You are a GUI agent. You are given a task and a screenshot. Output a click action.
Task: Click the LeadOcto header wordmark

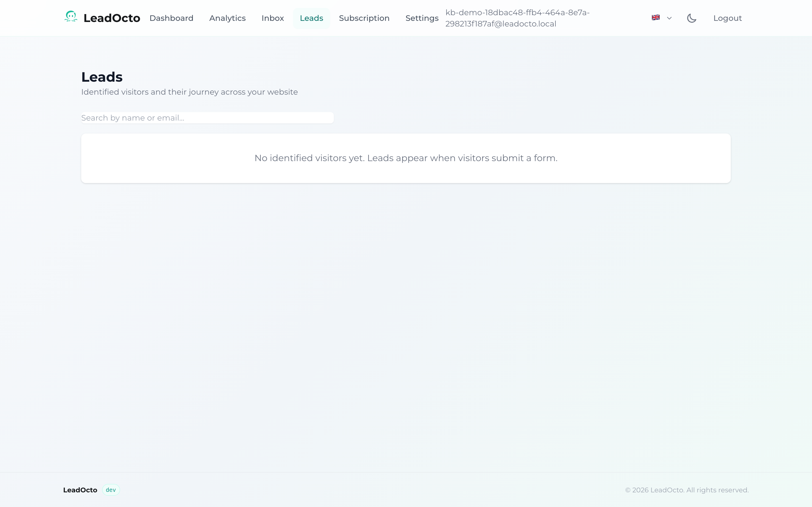pos(112,18)
